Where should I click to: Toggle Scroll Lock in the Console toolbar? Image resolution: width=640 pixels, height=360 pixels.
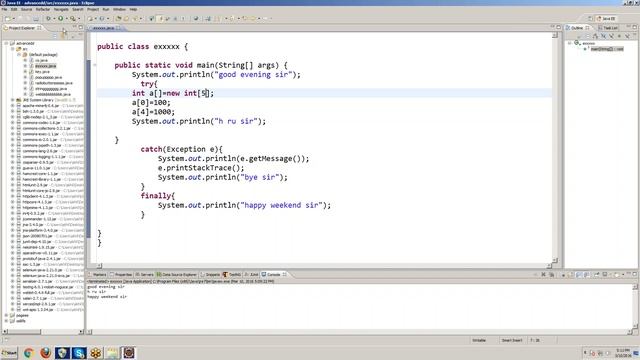coord(571,274)
